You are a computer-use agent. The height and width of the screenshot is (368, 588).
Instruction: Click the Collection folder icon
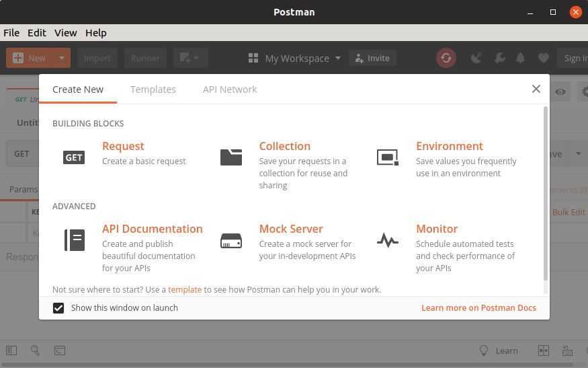tap(231, 157)
